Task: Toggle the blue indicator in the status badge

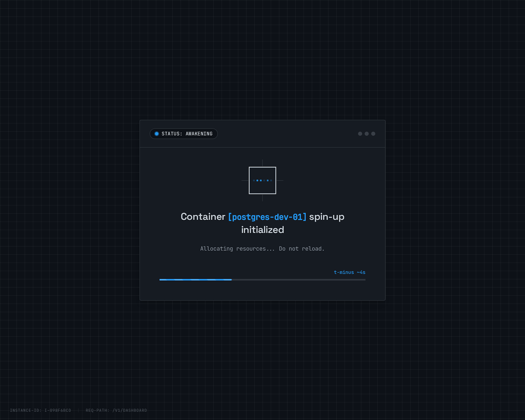Action: (156, 134)
